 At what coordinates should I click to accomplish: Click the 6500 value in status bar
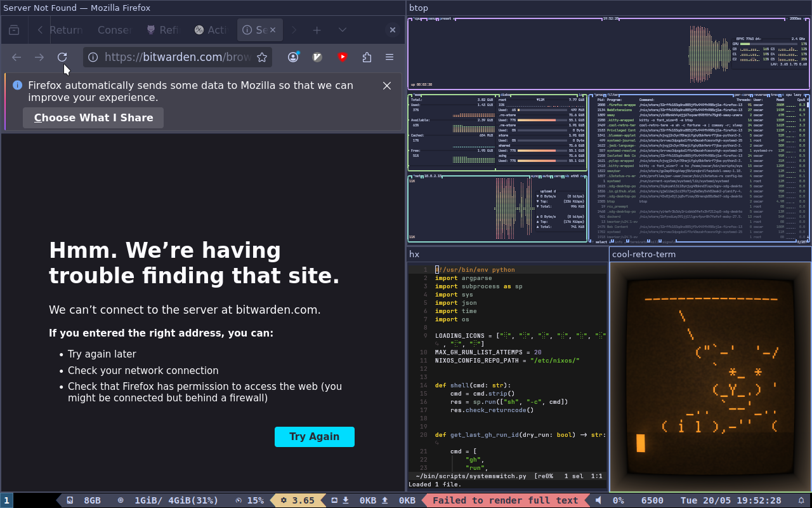coord(652,500)
